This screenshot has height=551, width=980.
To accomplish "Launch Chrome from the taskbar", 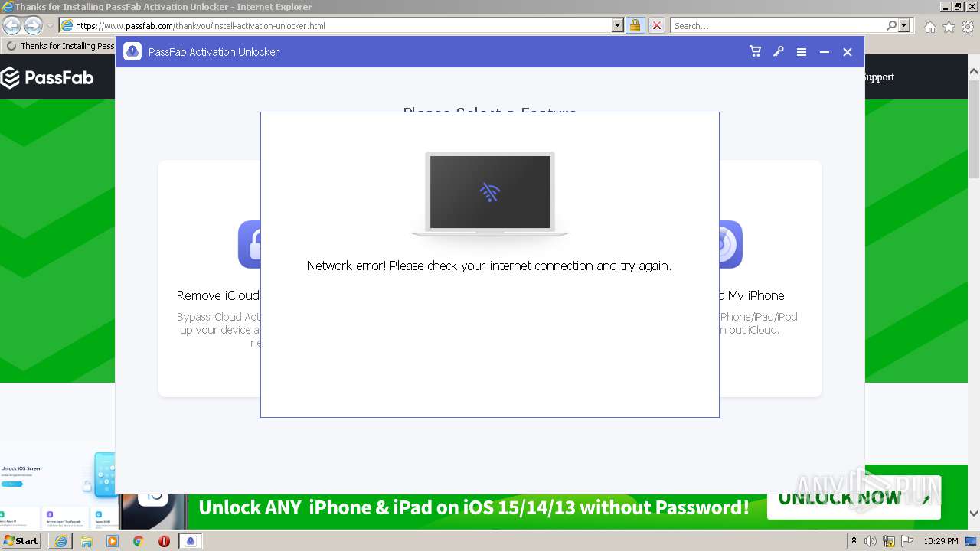I will click(x=139, y=541).
